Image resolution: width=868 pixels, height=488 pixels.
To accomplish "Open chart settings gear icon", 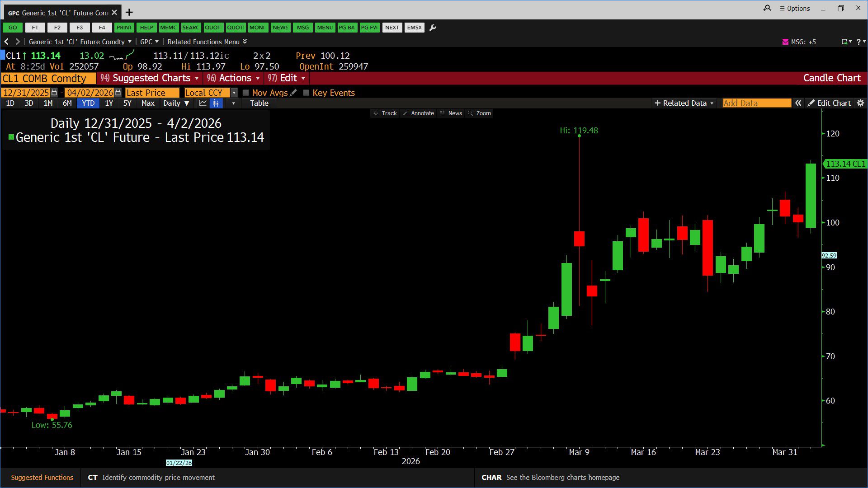I will pos(860,103).
